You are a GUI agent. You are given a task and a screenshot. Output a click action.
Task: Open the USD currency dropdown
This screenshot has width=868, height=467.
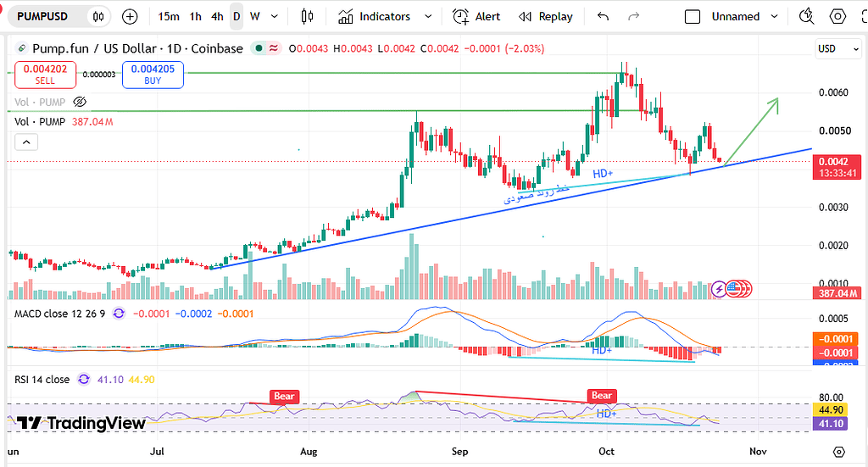click(x=838, y=48)
